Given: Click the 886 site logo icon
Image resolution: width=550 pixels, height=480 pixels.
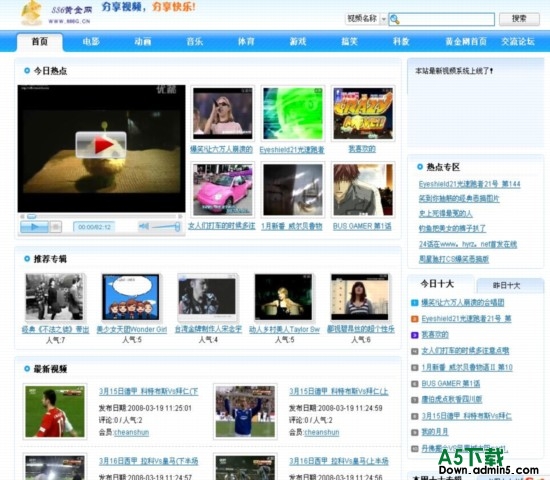Looking at the screenshot, I should [x=32, y=13].
